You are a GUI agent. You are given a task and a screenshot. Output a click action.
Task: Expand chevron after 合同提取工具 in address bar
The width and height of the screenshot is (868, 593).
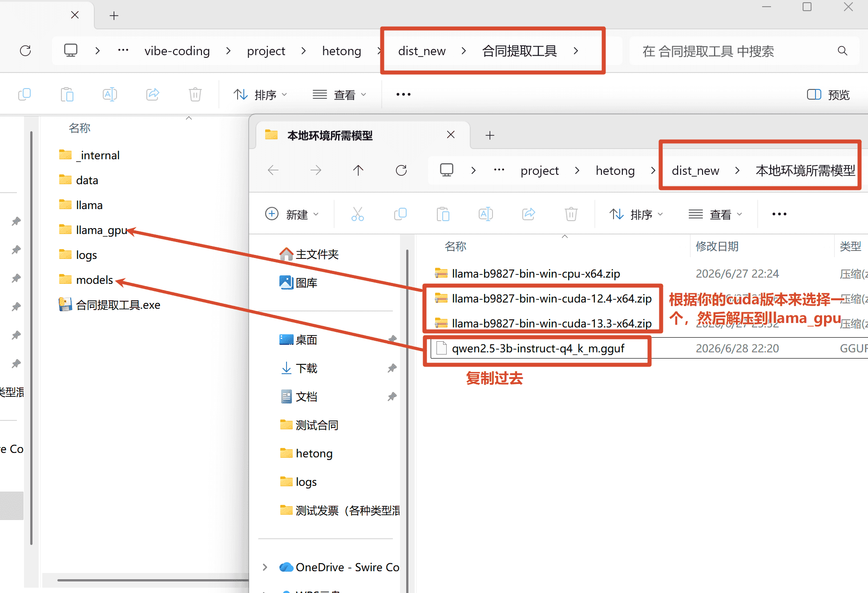click(576, 51)
